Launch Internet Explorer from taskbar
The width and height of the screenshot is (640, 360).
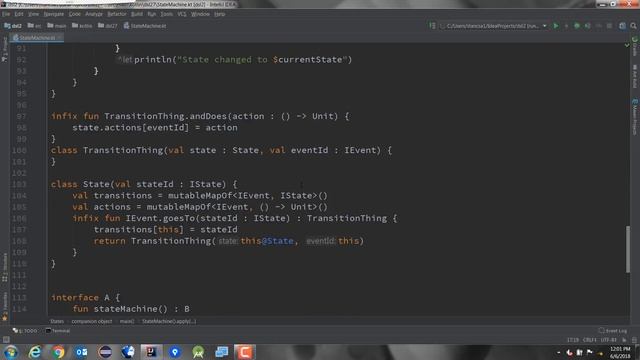pos(35,352)
